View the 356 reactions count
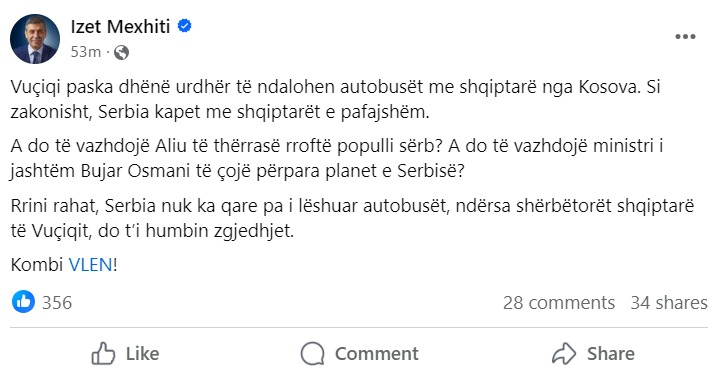The width and height of the screenshot is (715, 371). tap(57, 303)
